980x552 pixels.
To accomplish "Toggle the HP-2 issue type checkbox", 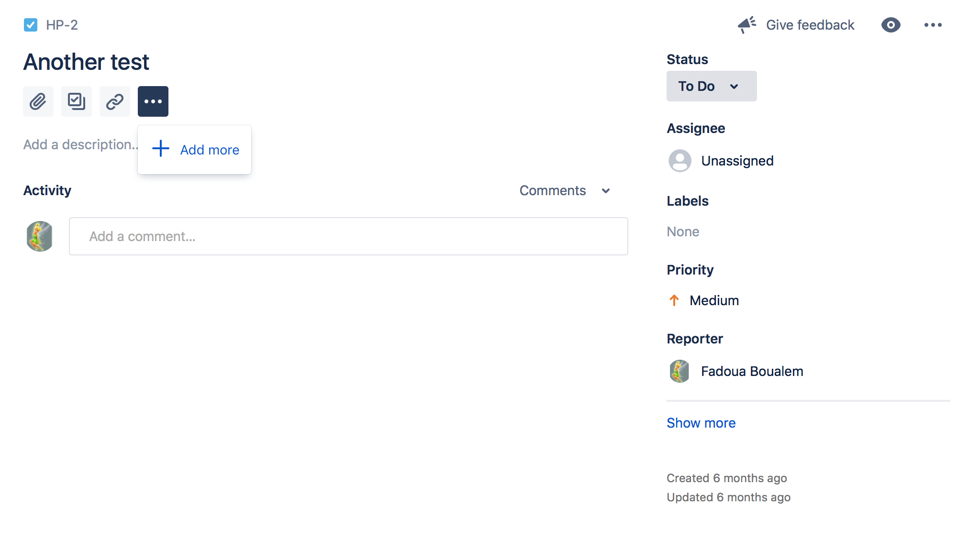I will (31, 25).
